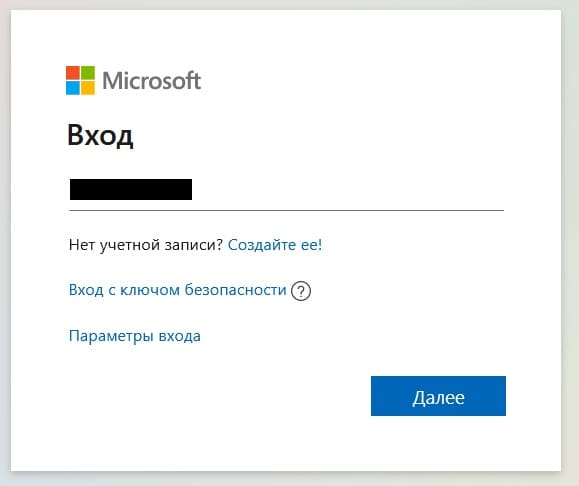Click the «Нет учетной записи?» text
Screen dimensions: 579x486
pyautogui.click(x=146, y=245)
